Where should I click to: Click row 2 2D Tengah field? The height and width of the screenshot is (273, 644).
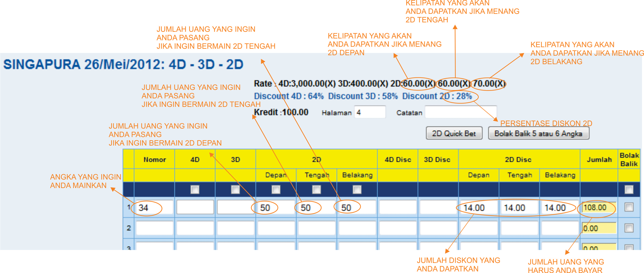(316, 228)
